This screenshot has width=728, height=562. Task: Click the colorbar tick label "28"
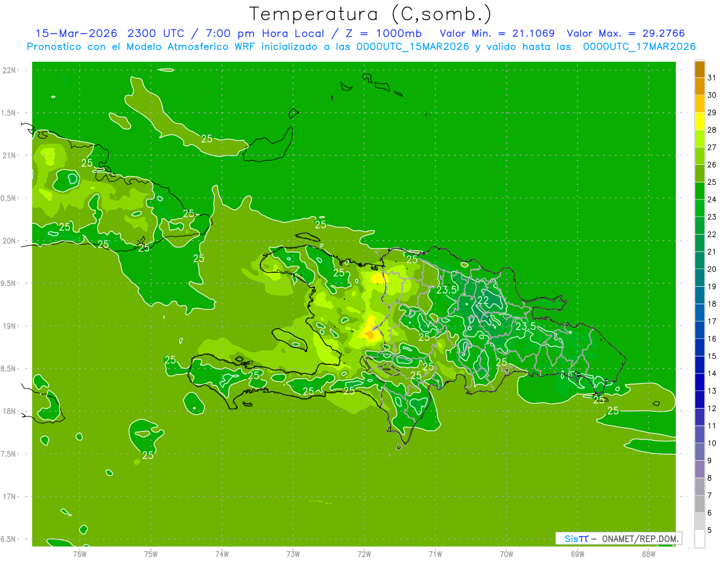712,130
